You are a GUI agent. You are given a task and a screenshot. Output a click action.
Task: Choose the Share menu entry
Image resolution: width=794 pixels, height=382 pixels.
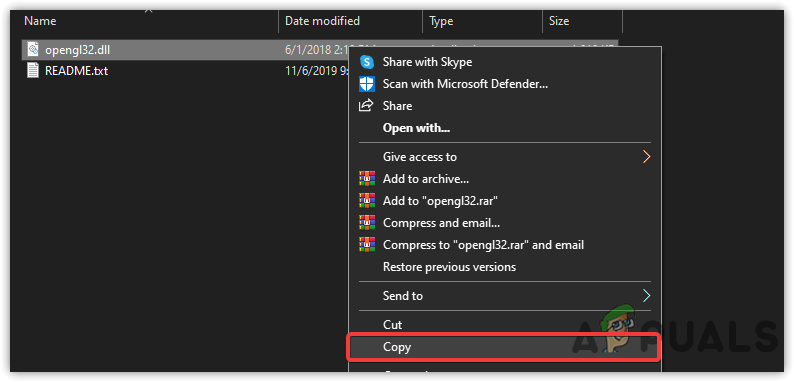coord(504,106)
